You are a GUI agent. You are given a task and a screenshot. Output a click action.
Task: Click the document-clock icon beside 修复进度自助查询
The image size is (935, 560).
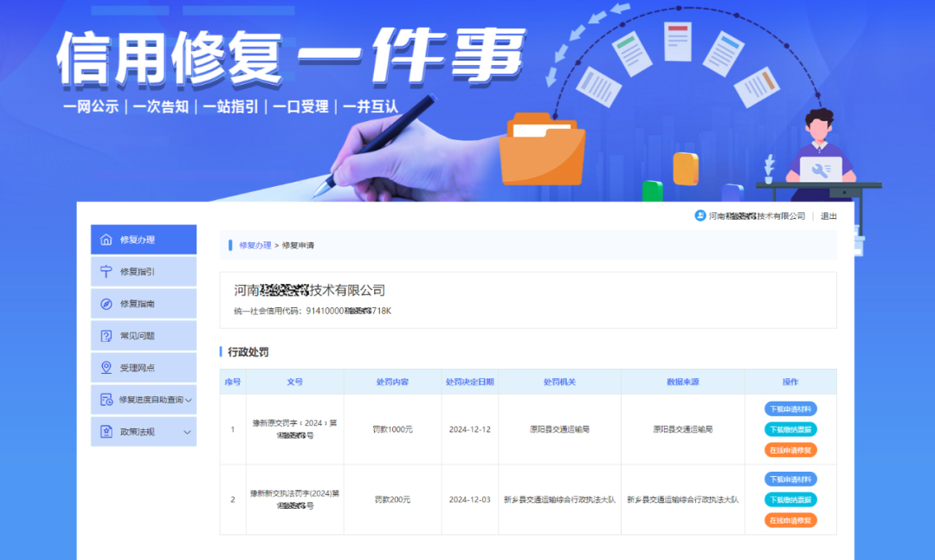tap(106, 400)
